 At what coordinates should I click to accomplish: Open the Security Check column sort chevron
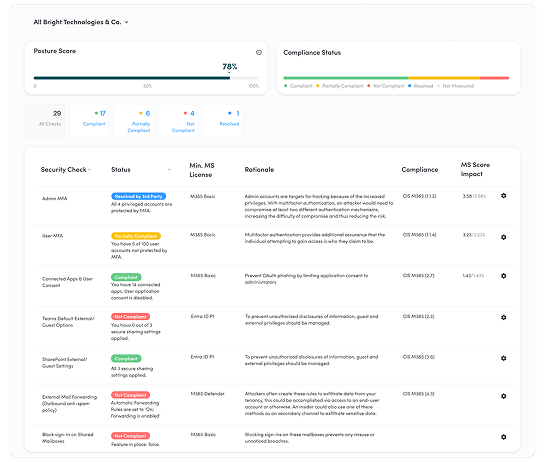pyautogui.click(x=90, y=170)
